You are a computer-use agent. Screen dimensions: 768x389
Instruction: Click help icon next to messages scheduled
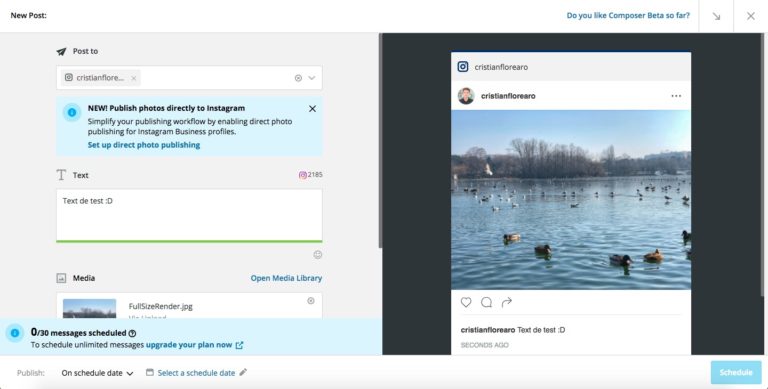(x=132, y=333)
